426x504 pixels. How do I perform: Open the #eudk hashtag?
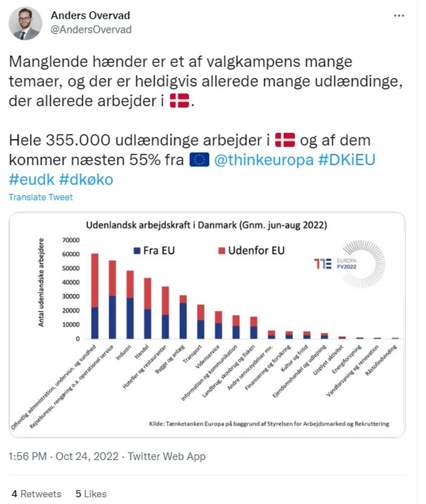pyautogui.click(x=32, y=179)
